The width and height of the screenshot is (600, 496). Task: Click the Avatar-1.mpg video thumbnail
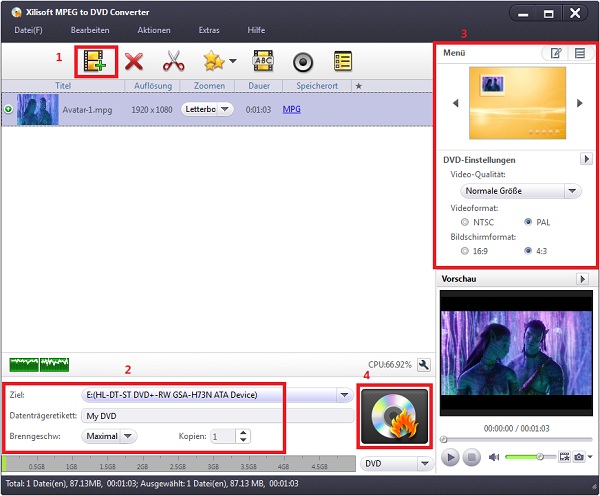tap(38, 109)
